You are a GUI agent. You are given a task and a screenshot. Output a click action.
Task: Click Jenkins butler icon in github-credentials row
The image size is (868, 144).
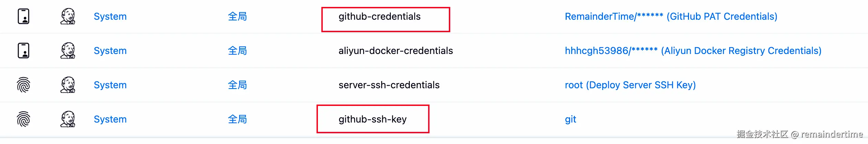click(x=68, y=16)
